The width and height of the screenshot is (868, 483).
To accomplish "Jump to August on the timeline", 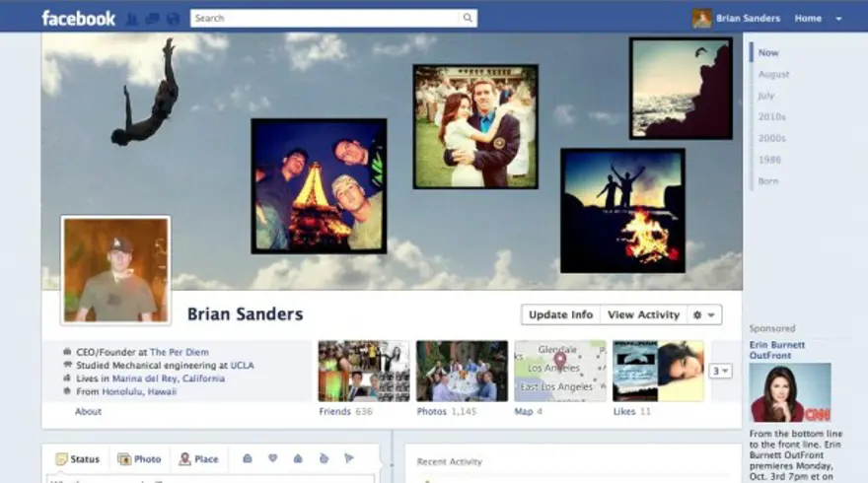I will [773, 74].
